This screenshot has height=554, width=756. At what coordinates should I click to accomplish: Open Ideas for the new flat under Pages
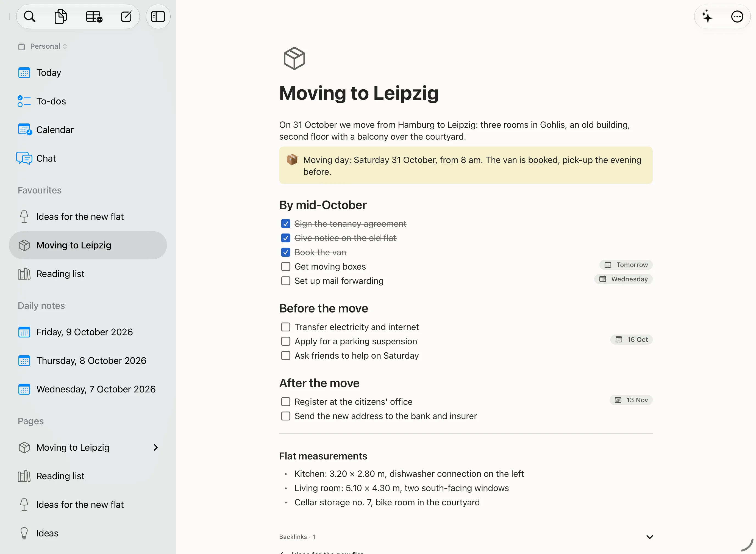[88, 504]
